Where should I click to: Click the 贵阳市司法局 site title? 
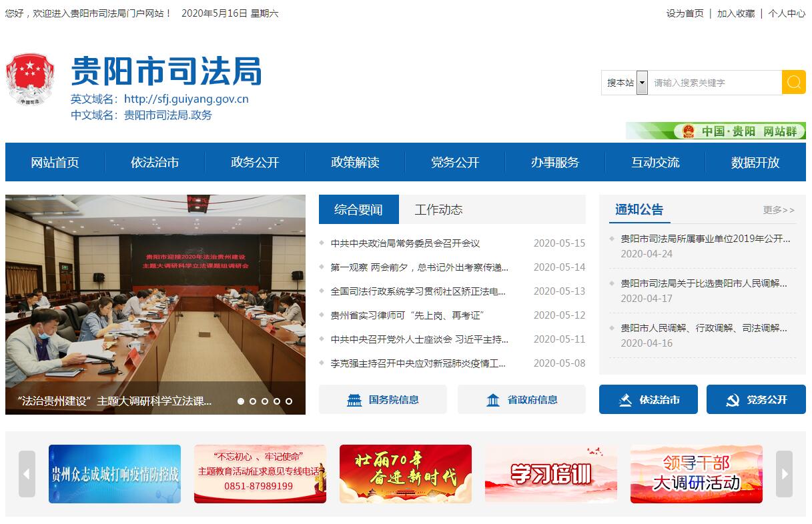166,71
